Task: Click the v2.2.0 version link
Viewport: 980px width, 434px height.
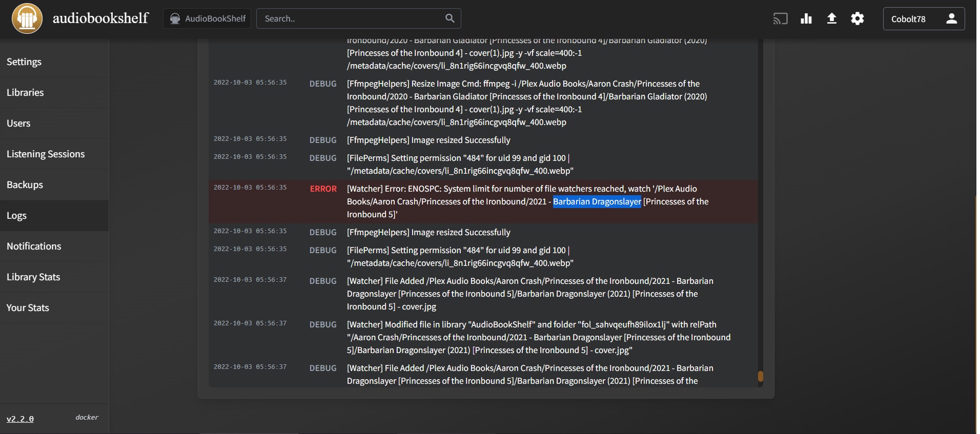Action: [x=20, y=419]
